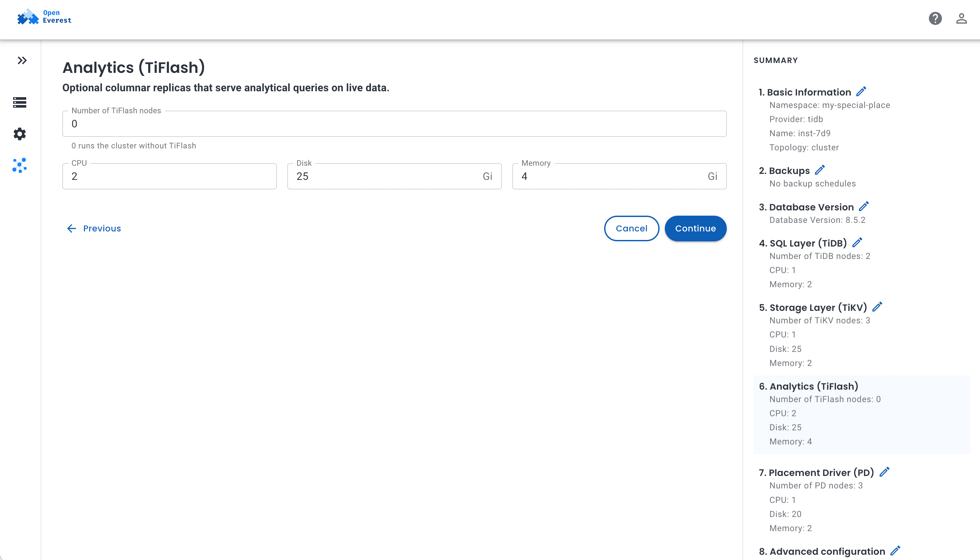Image resolution: width=980 pixels, height=560 pixels.
Task: Open the databases list sidebar icon
Action: click(20, 102)
